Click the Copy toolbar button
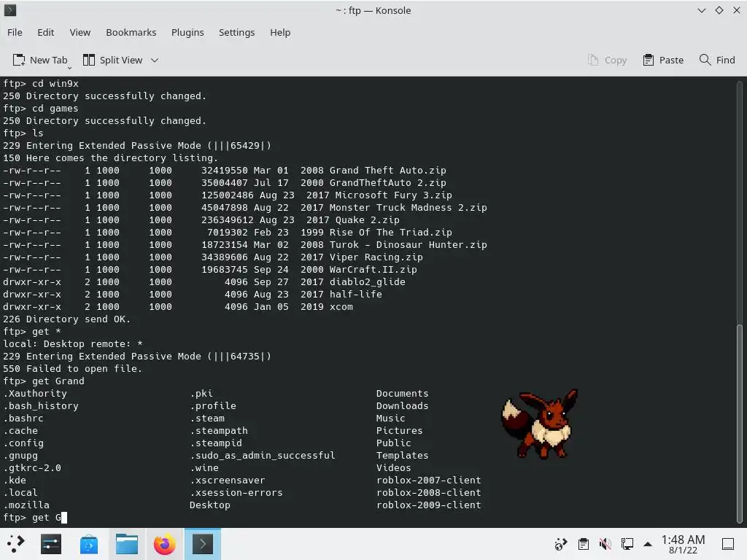This screenshot has width=747, height=560. [607, 60]
